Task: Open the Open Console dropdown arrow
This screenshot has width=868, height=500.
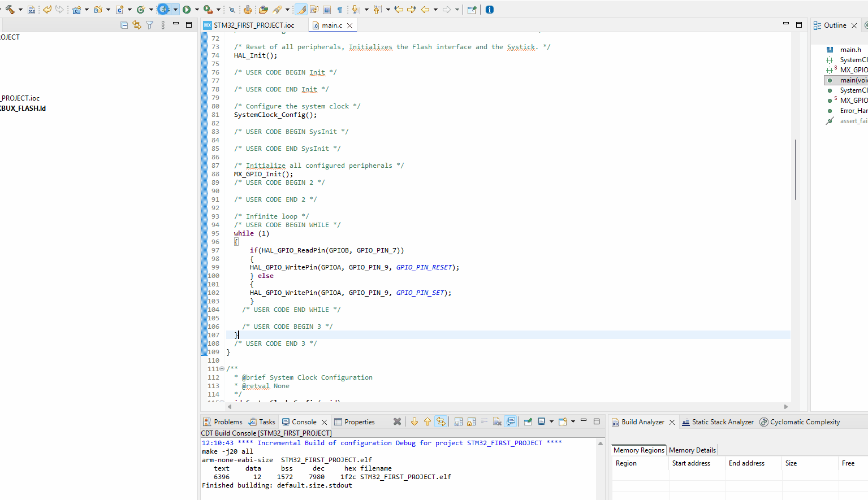Action: tap(572, 421)
